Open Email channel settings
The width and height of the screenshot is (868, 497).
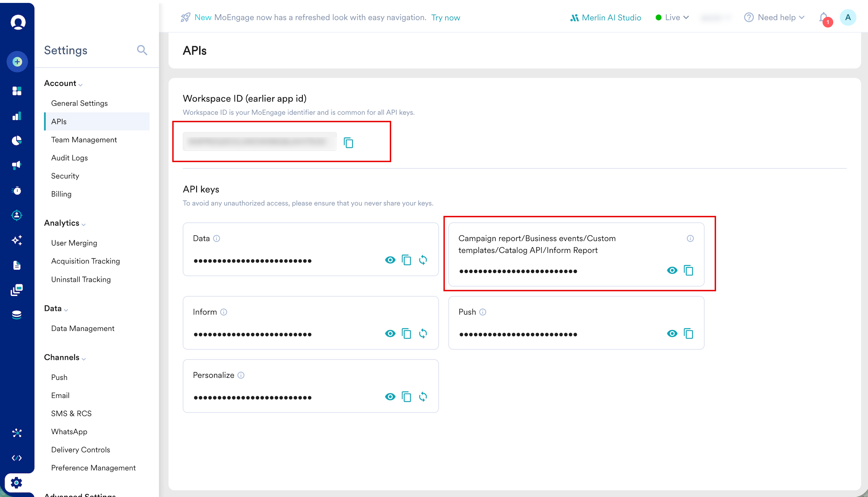click(x=60, y=395)
